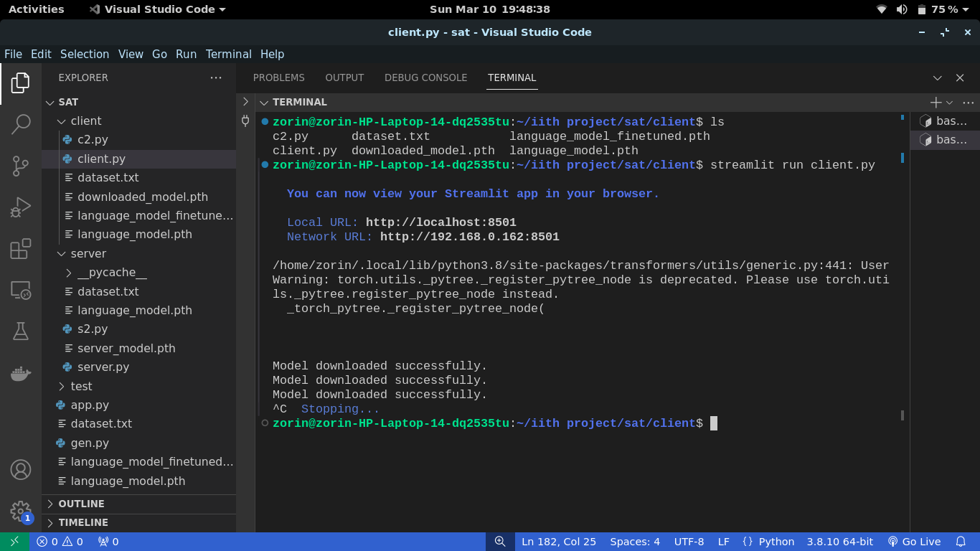Select client.py in explorer
The height and width of the screenshot is (551, 980).
pos(138,159)
